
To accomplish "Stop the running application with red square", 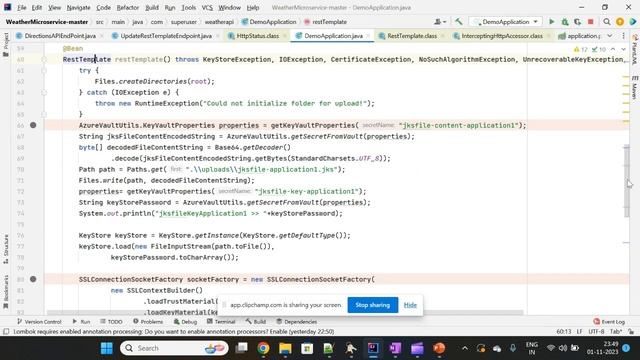I will [x=590, y=22].
